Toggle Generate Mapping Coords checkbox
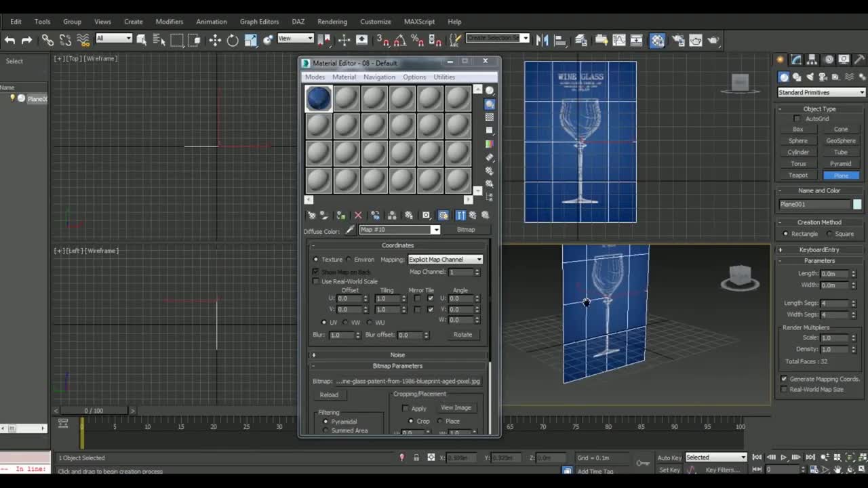Image resolution: width=868 pixels, height=488 pixels. (784, 379)
